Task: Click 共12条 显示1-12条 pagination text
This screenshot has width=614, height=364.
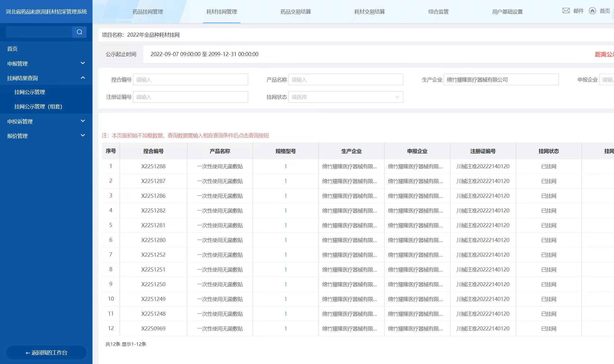Action: [126, 344]
